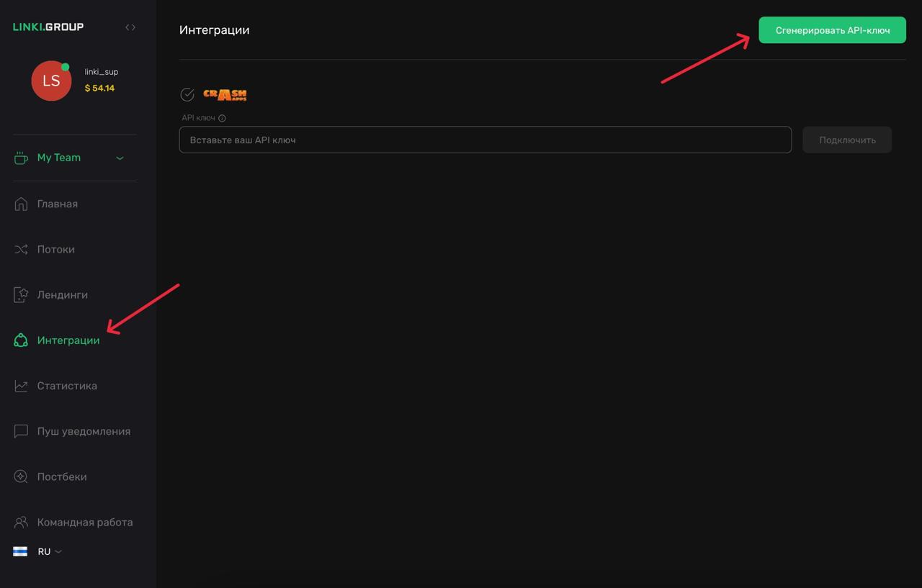
Task: Collapse the sidebar using the arrows icon
Action: pos(130,27)
